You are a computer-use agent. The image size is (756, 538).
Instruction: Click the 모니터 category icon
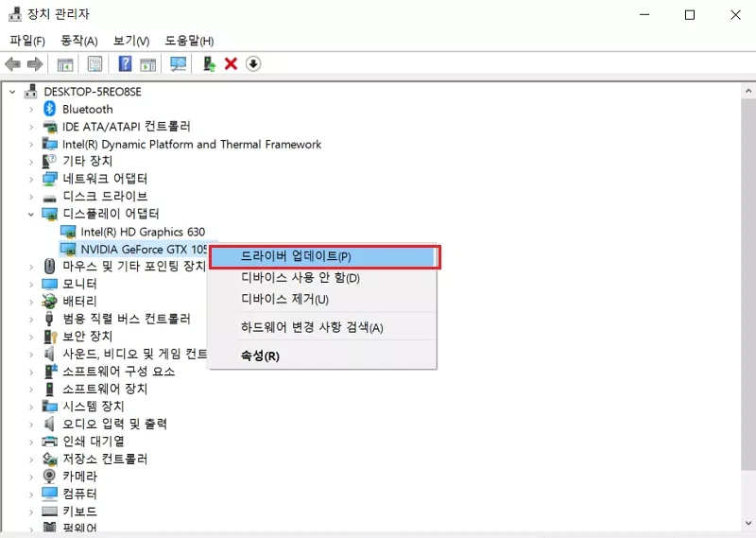(x=50, y=285)
